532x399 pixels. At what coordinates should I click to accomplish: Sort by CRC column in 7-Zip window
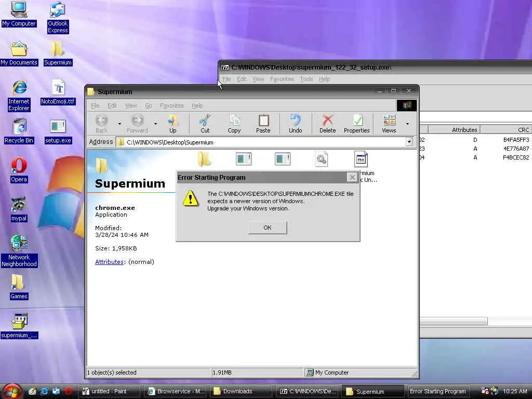click(x=506, y=129)
